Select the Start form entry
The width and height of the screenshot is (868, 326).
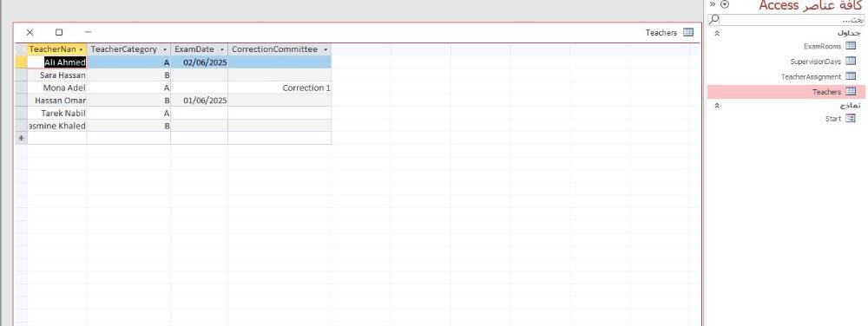coord(833,119)
